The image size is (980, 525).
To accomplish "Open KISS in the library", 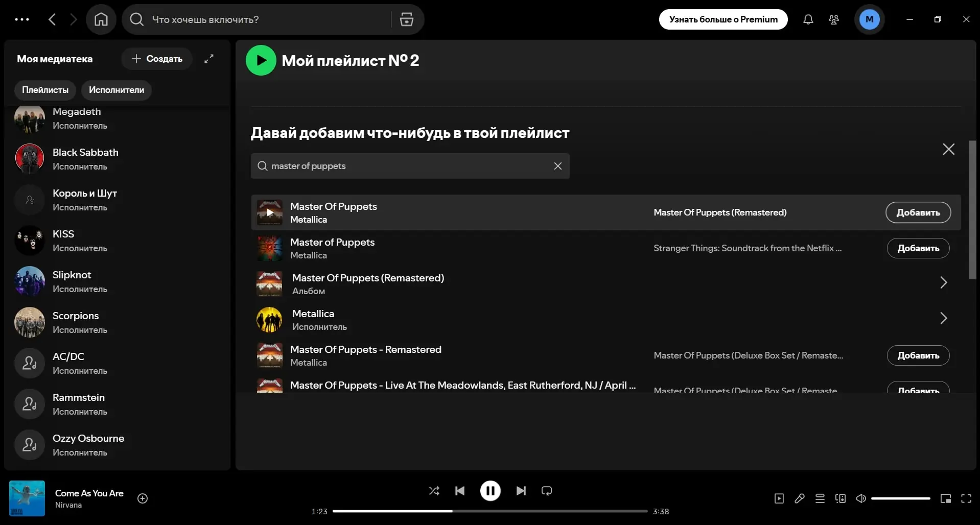I will pos(118,241).
